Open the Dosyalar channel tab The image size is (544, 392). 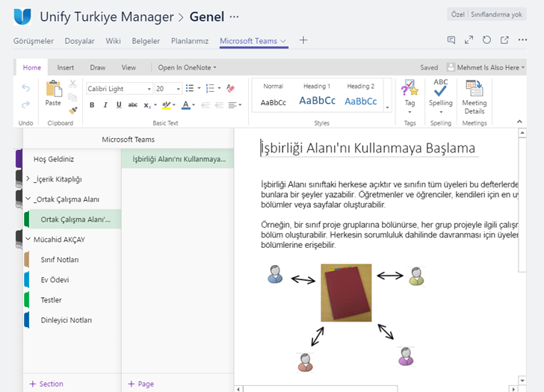[x=79, y=41]
